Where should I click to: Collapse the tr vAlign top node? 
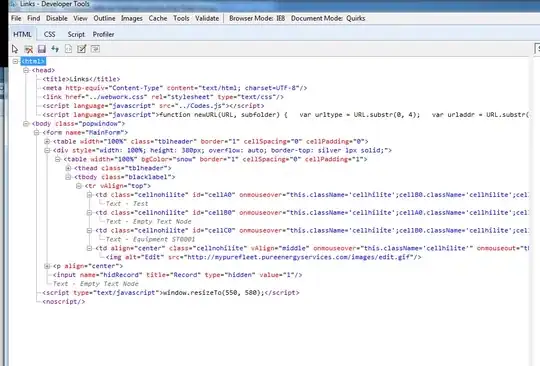click(79, 186)
